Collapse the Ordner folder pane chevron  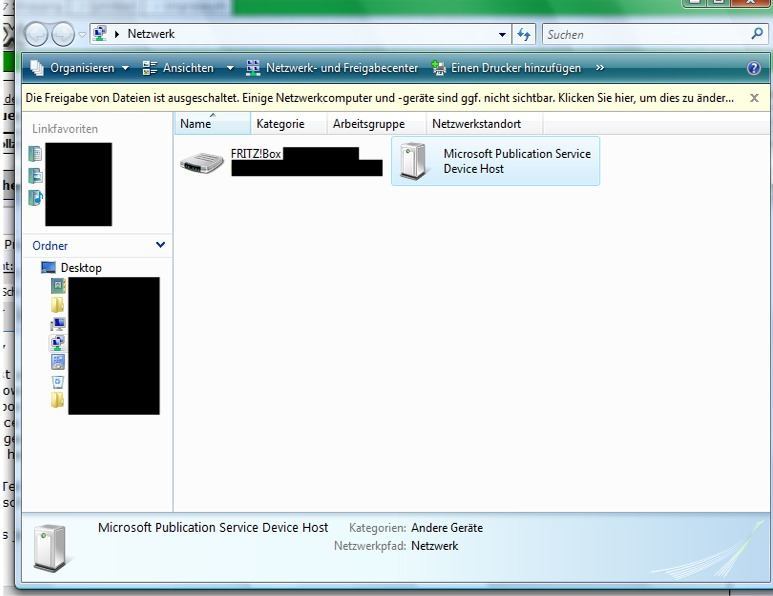(160, 245)
